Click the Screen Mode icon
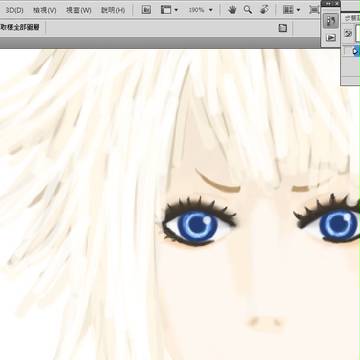The image size is (360, 360). click(314, 10)
